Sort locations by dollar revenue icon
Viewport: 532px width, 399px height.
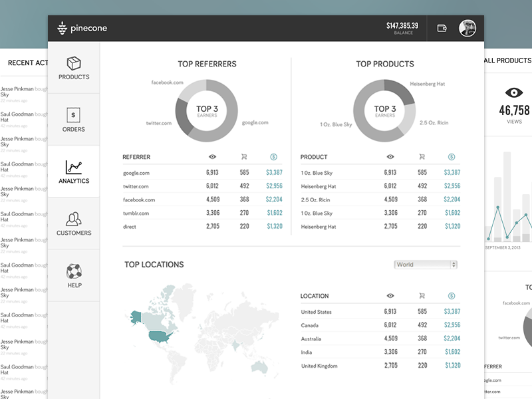452,296
